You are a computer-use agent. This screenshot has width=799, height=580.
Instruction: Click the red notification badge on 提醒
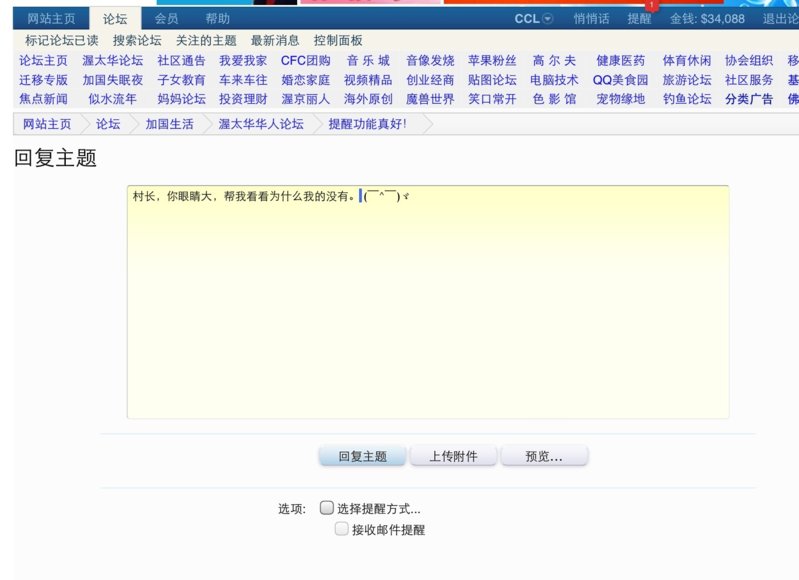pyautogui.click(x=651, y=5)
